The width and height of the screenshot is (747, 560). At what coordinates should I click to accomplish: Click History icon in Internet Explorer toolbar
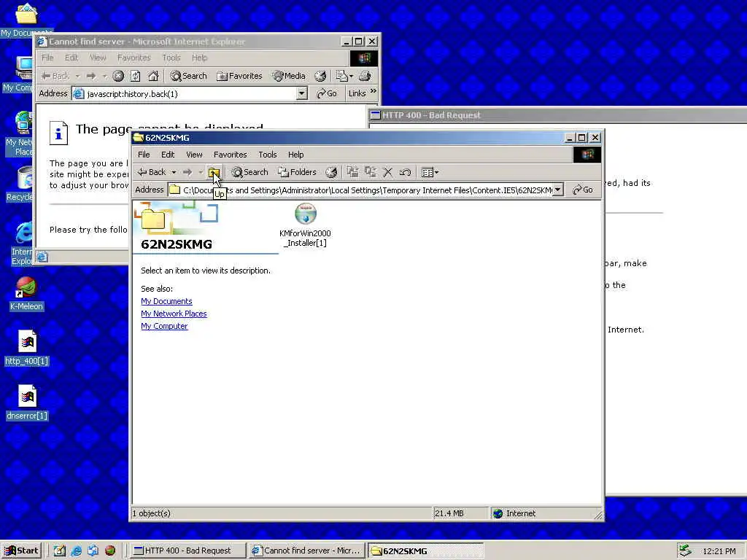(320, 76)
